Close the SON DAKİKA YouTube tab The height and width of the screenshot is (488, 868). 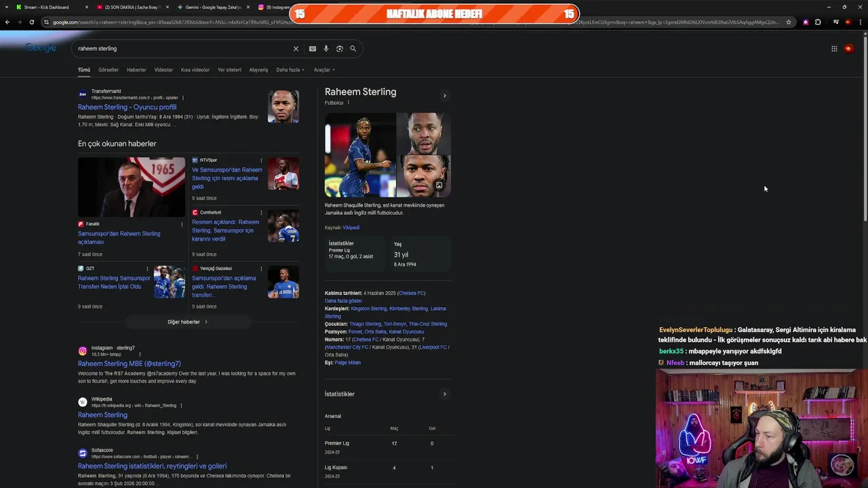pyautogui.click(x=167, y=7)
